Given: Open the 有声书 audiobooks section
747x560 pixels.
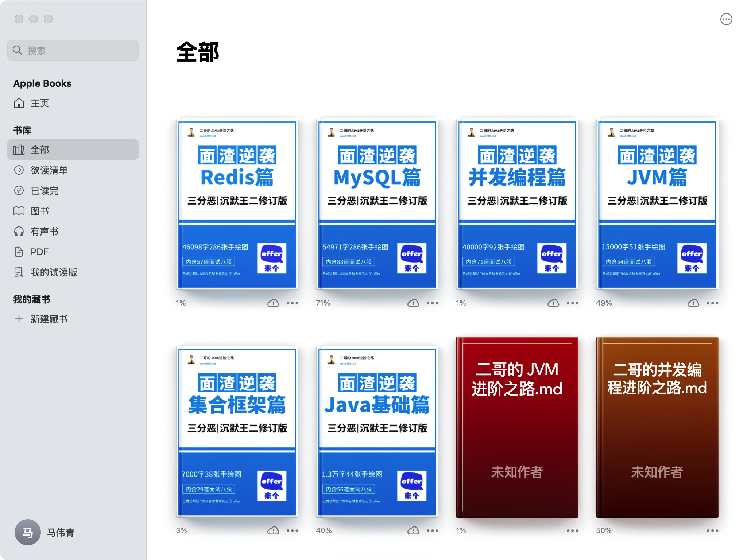Looking at the screenshot, I should tap(44, 231).
